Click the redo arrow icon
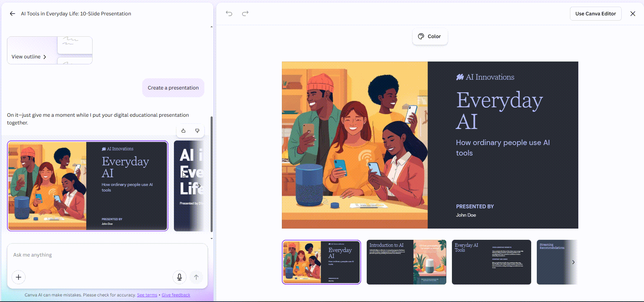The width and height of the screenshot is (644, 302). point(245,14)
